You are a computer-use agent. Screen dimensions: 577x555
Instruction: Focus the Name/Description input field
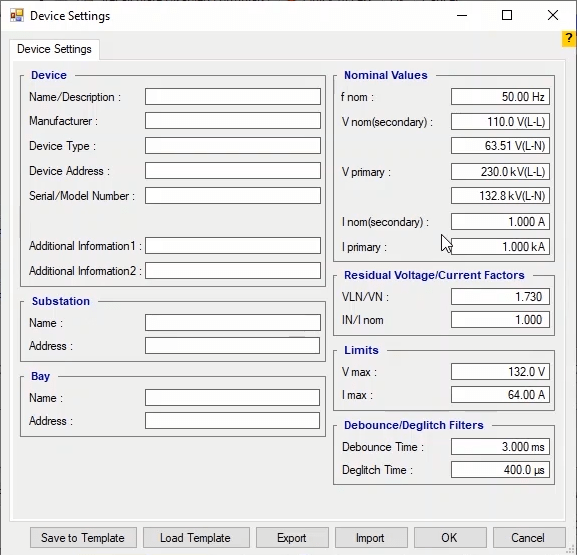(233, 96)
